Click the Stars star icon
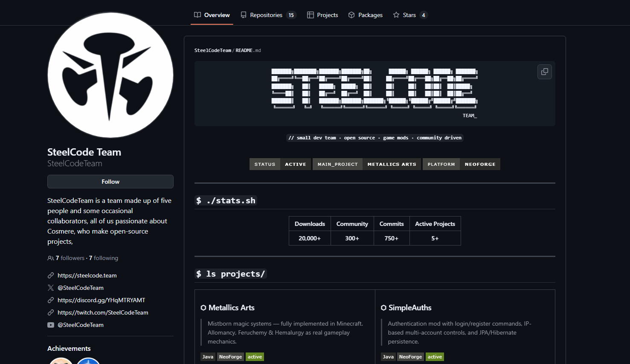 point(396,15)
